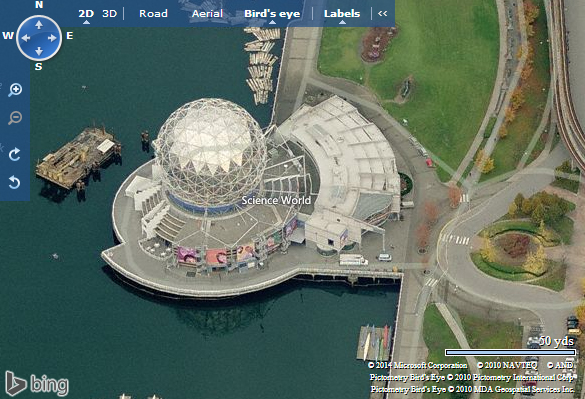Rotate view clockwise with the upper rotate arrow

coord(15,154)
